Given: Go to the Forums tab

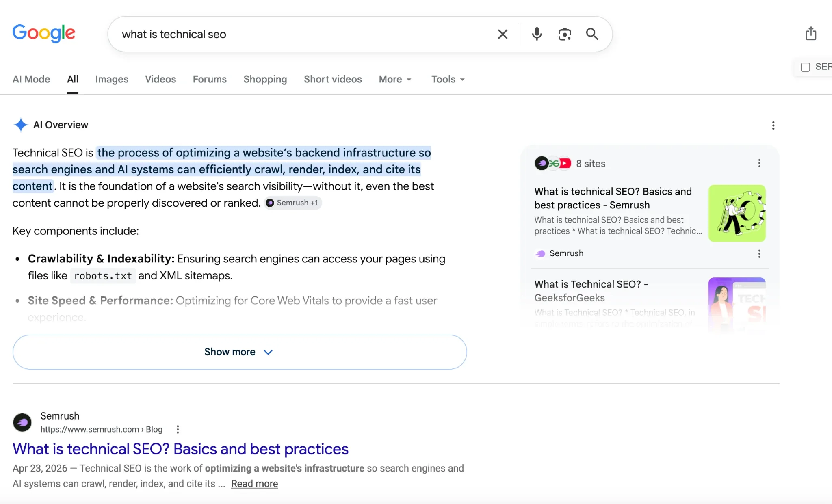Looking at the screenshot, I should coord(210,79).
